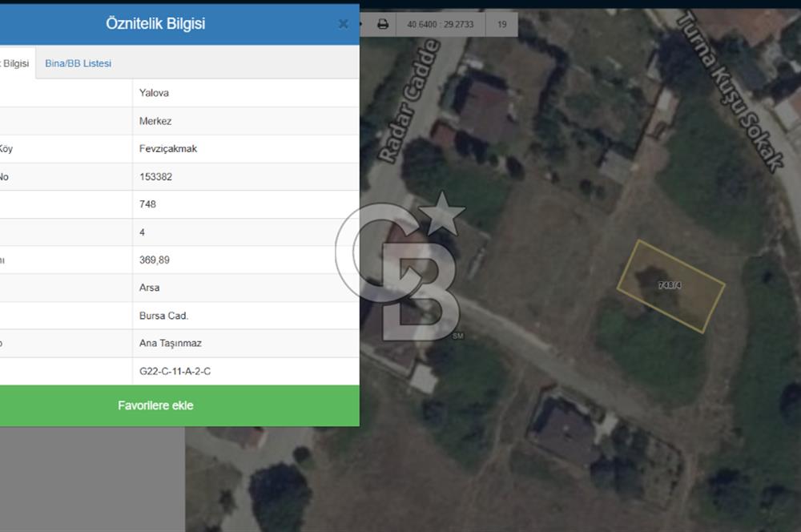Click the zoom level 19 indicator
This screenshot has width=801, height=532.
502,24
